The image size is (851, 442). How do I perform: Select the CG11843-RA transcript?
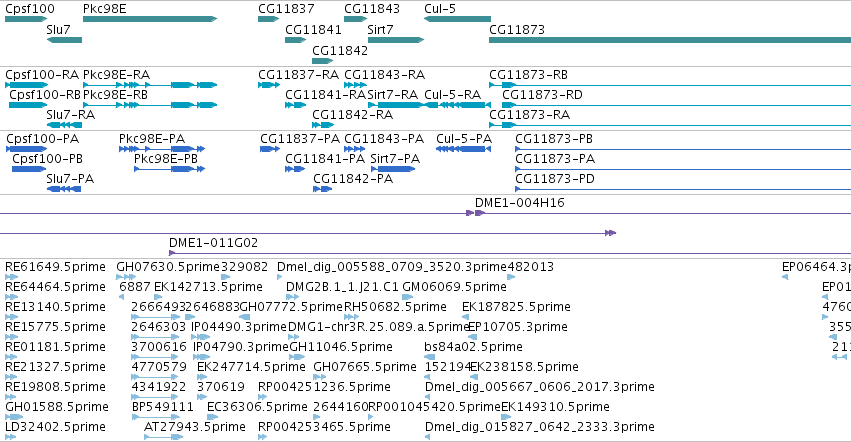355,85
